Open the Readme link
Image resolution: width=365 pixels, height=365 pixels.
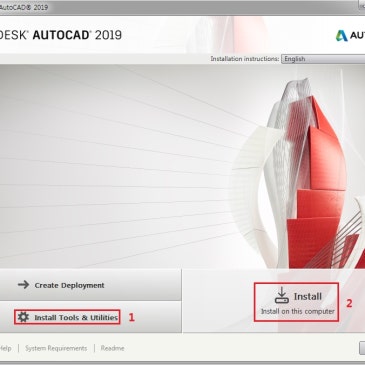[112, 348]
